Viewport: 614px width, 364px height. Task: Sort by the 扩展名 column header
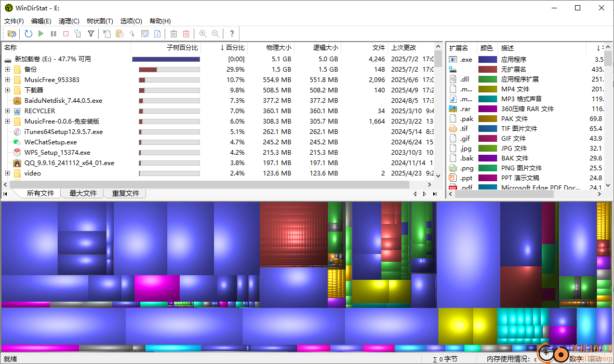461,48
